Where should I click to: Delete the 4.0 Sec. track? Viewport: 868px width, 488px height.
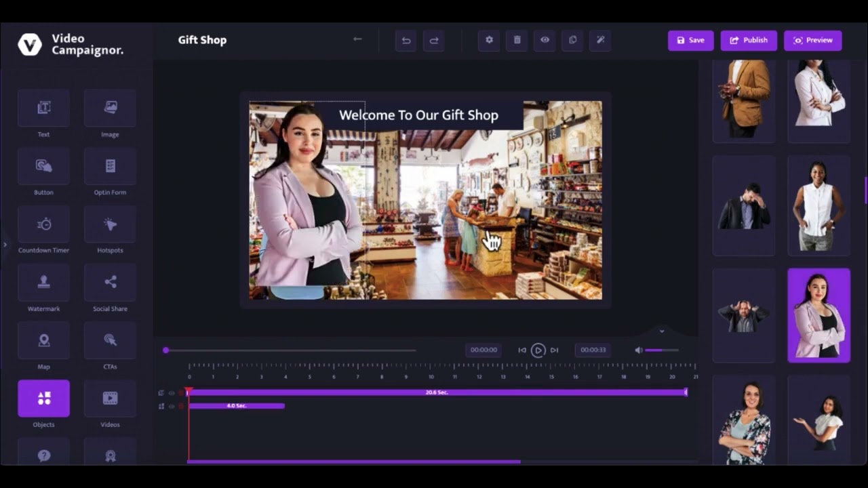181,406
